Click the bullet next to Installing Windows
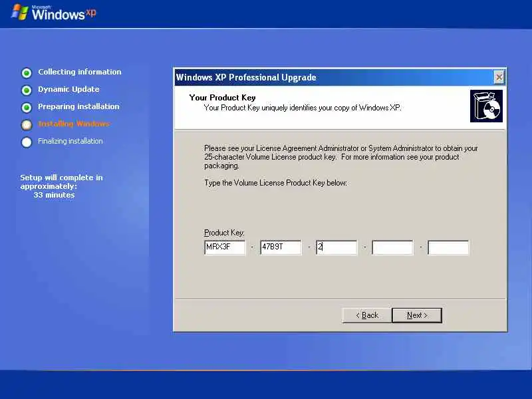This screenshot has height=399, width=532. (27, 124)
